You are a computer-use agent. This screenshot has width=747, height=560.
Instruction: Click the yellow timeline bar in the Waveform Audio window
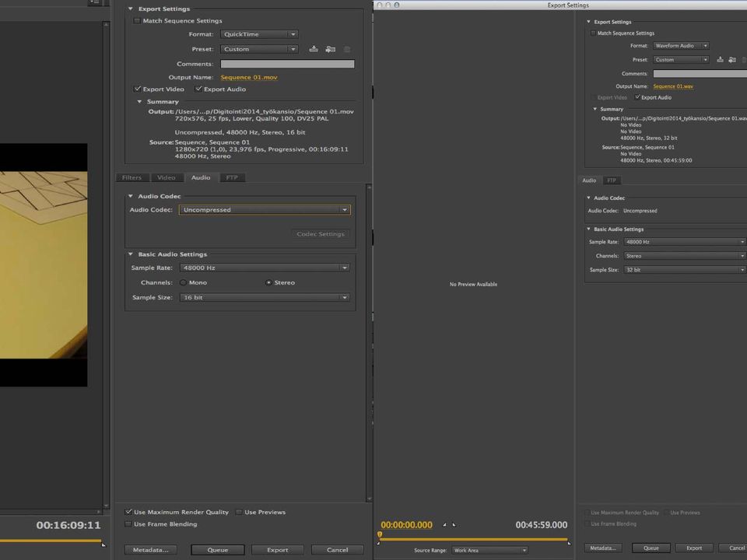point(474,539)
